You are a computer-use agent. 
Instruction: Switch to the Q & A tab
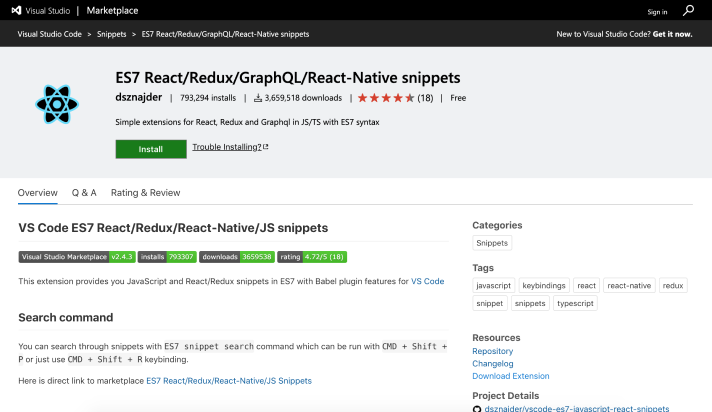click(x=84, y=193)
